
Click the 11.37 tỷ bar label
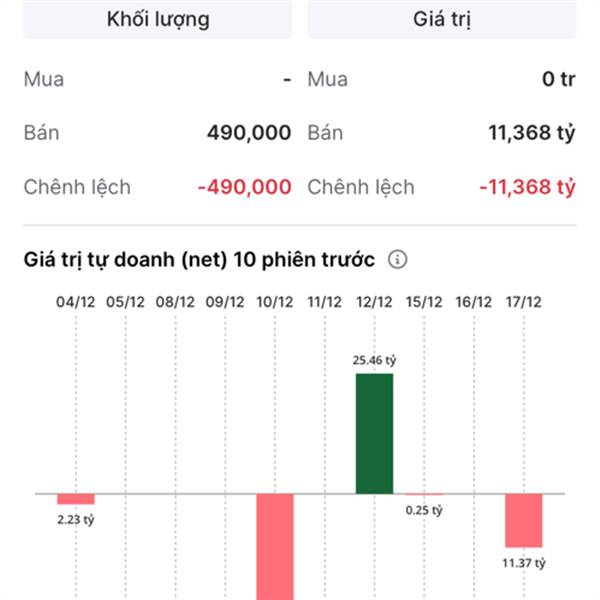(x=524, y=563)
